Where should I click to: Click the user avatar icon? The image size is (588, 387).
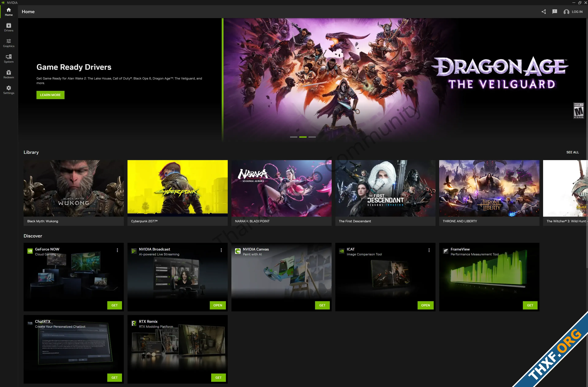[566, 12]
